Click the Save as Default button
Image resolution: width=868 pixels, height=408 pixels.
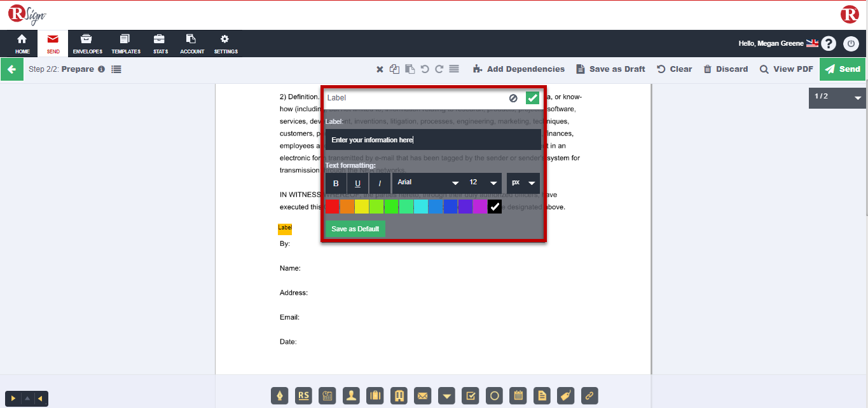(354, 228)
